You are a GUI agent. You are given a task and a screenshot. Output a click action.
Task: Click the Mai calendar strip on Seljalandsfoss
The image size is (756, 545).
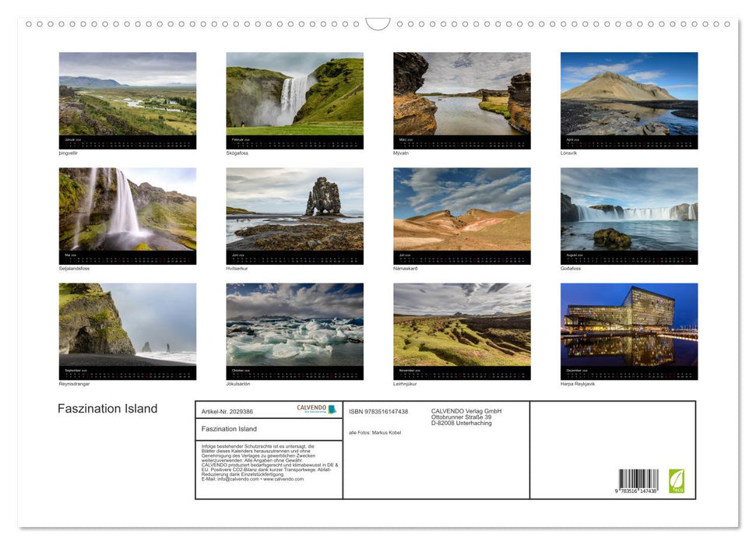[x=127, y=255]
